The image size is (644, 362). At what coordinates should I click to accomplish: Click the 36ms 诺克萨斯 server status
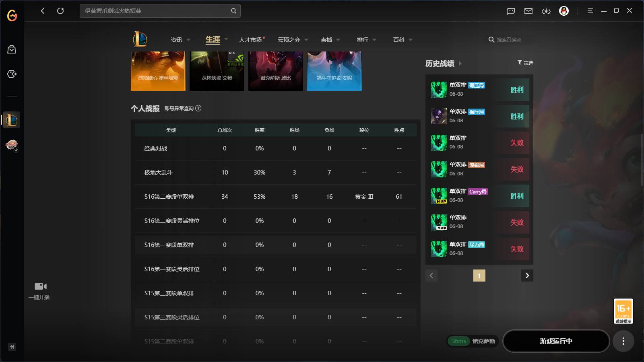pos(473,341)
